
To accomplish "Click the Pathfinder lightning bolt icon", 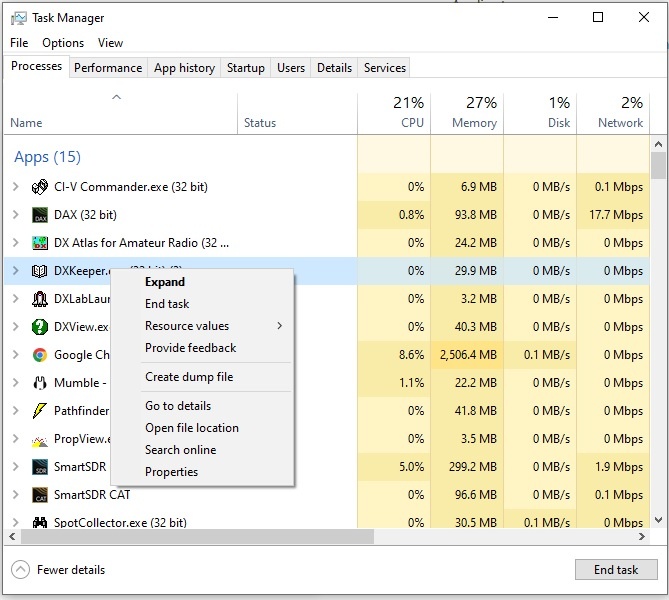I will pyautogui.click(x=40, y=411).
